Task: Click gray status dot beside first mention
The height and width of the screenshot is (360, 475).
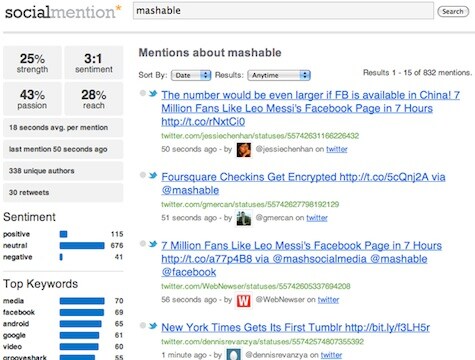Action: pos(143,93)
